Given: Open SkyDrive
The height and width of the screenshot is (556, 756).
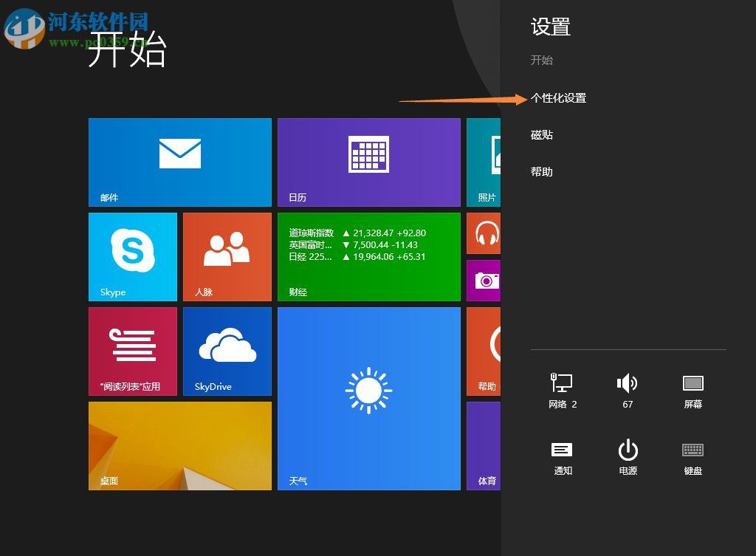Looking at the screenshot, I should pos(227,351).
